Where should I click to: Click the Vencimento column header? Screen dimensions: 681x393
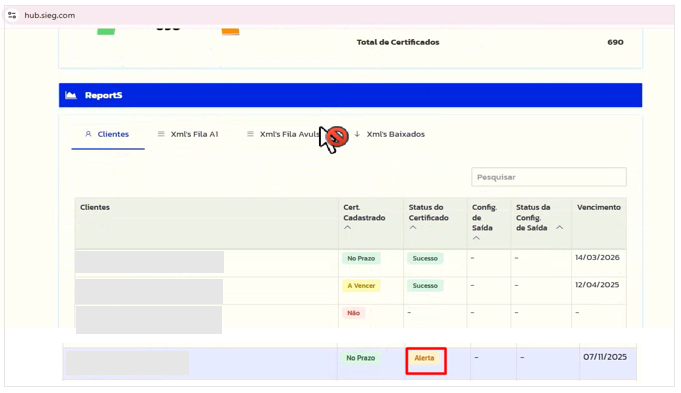[599, 207]
